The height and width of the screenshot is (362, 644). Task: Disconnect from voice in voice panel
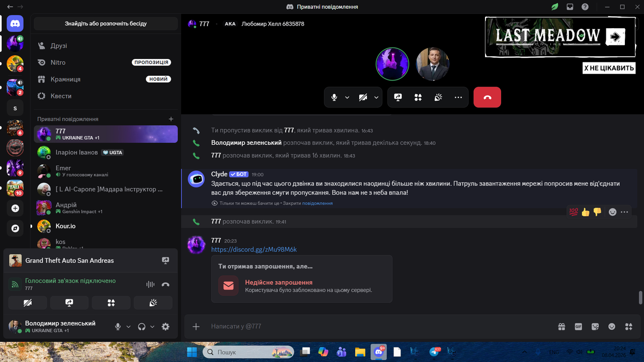[166, 285]
